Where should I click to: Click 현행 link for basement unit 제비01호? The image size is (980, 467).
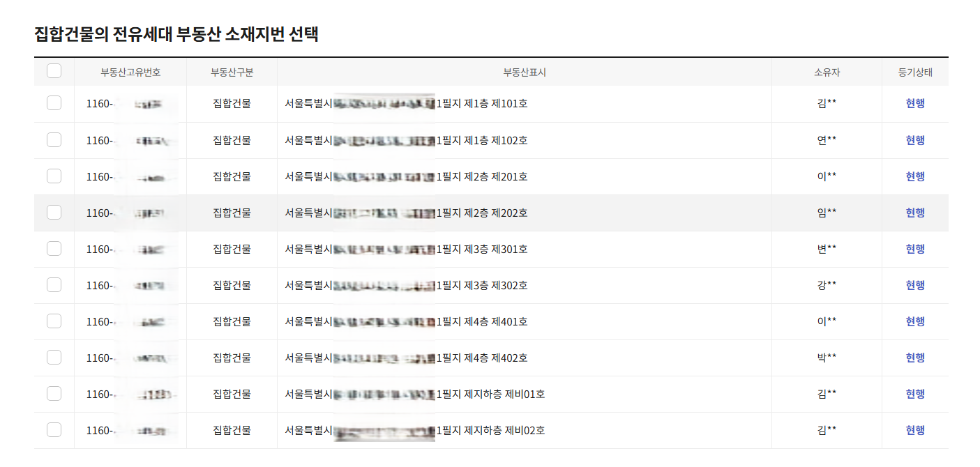914,394
